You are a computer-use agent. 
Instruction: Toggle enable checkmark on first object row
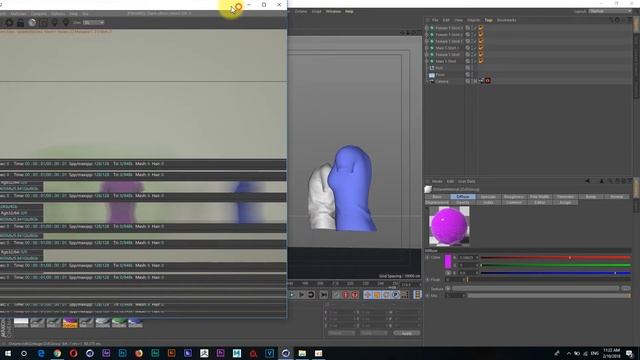click(474, 28)
